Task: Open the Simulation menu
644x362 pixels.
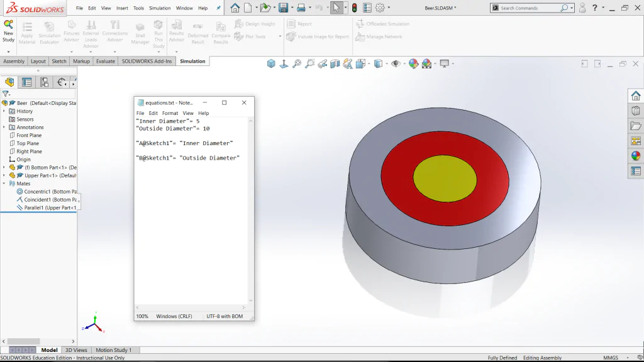Action: pos(160,8)
